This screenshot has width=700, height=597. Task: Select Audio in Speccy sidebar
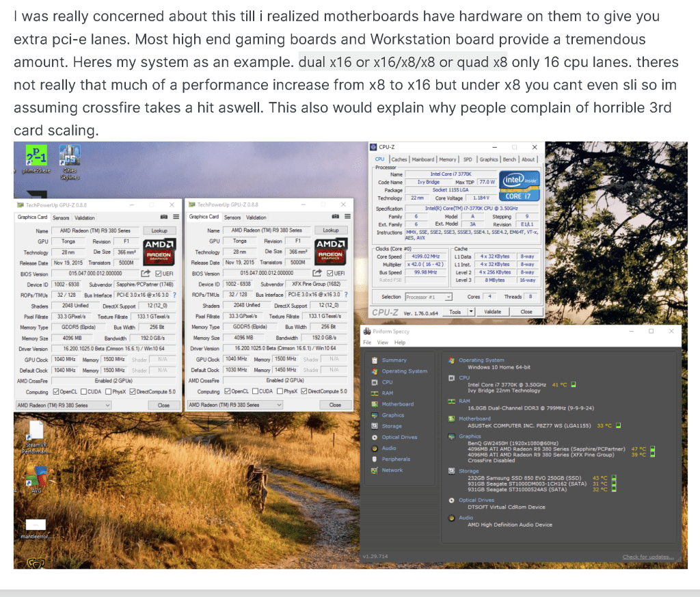pyautogui.click(x=388, y=449)
